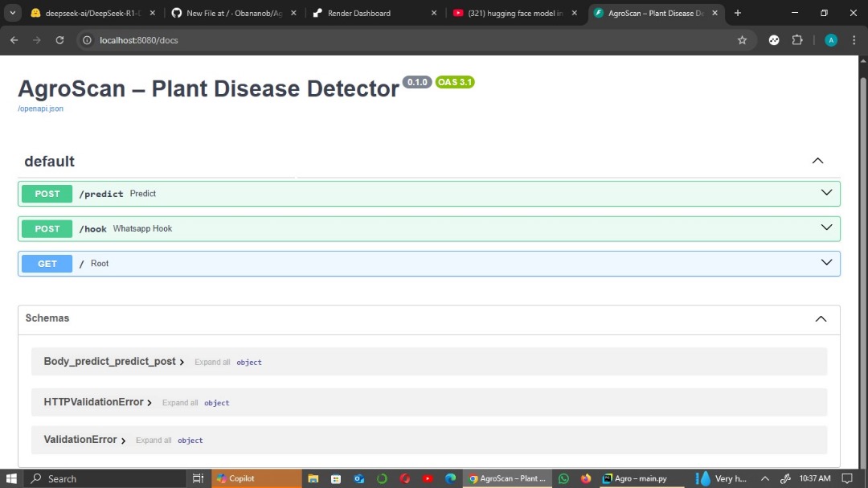
Task: Launch Copilot from the taskbar
Action: point(256,478)
